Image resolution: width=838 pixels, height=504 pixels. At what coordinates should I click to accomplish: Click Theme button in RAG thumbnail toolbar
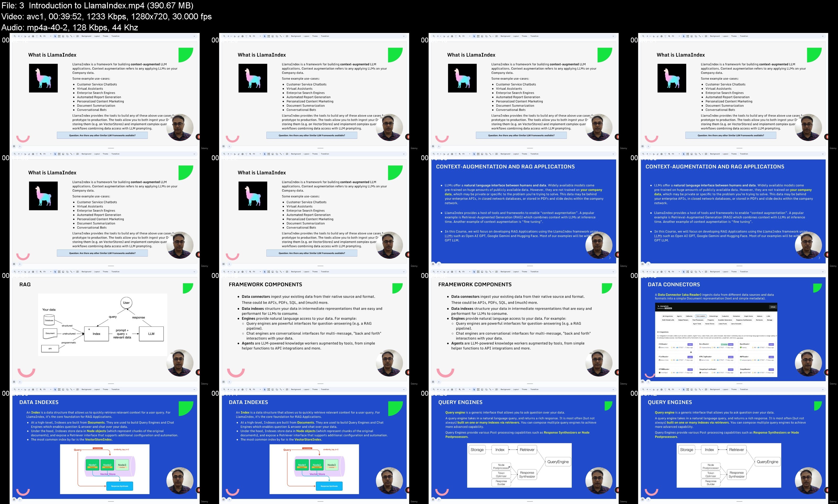(106, 272)
